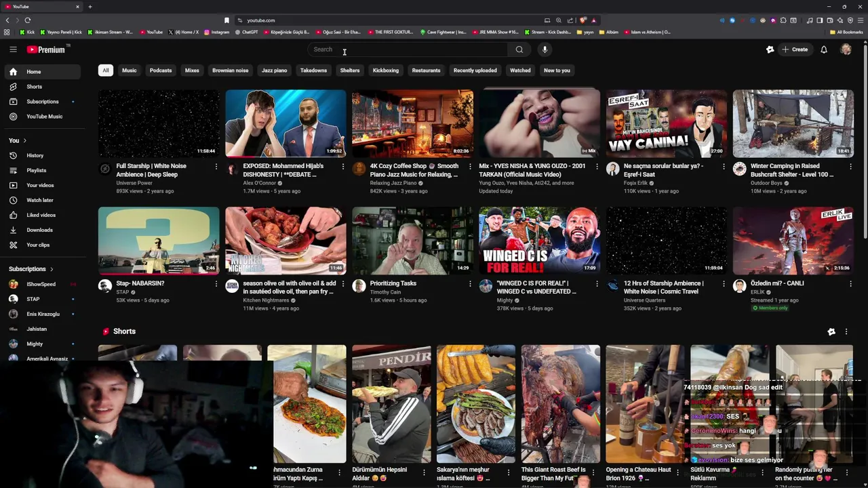This screenshot has height=488, width=868.
Task: Open Downloads in the sidebar
Action: [42, 230]
